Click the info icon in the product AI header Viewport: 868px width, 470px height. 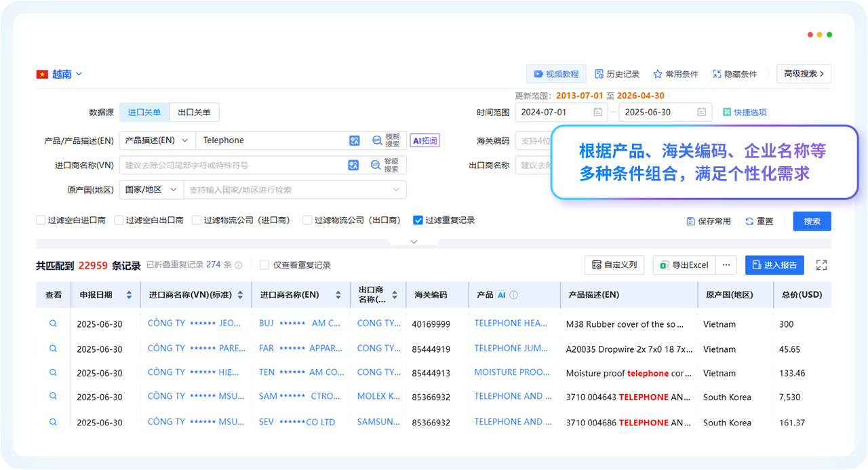point(514,295)
